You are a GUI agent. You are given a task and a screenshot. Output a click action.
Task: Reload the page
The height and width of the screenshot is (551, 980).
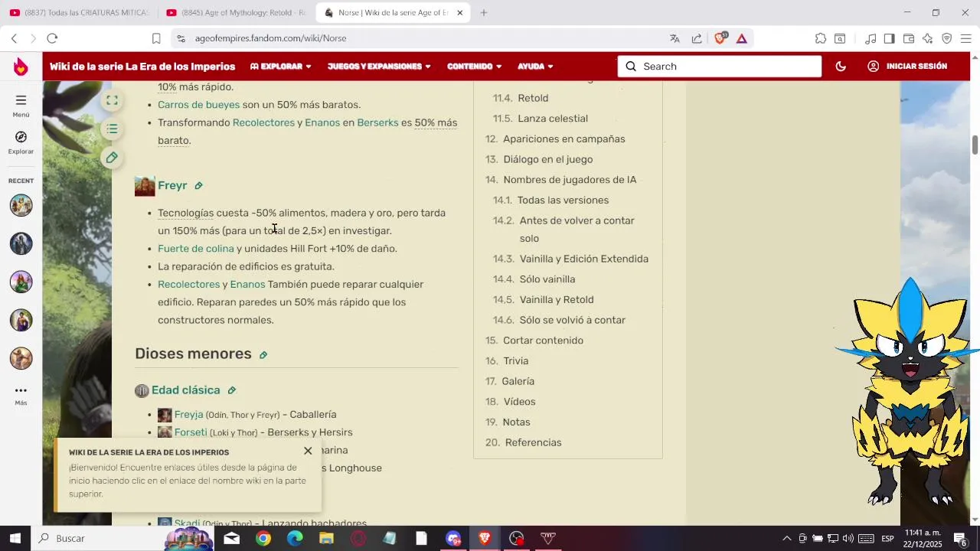tap(52, 38)
